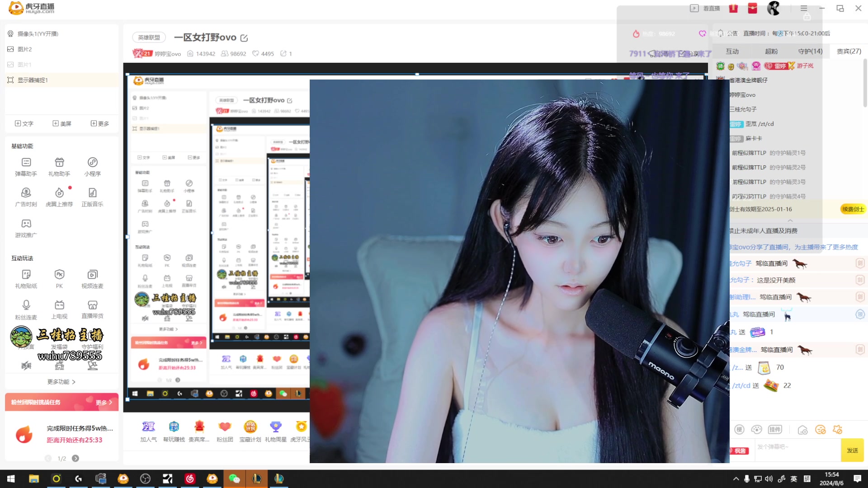
Task: Go to previous task page arrow
Action: click(48, 458)
